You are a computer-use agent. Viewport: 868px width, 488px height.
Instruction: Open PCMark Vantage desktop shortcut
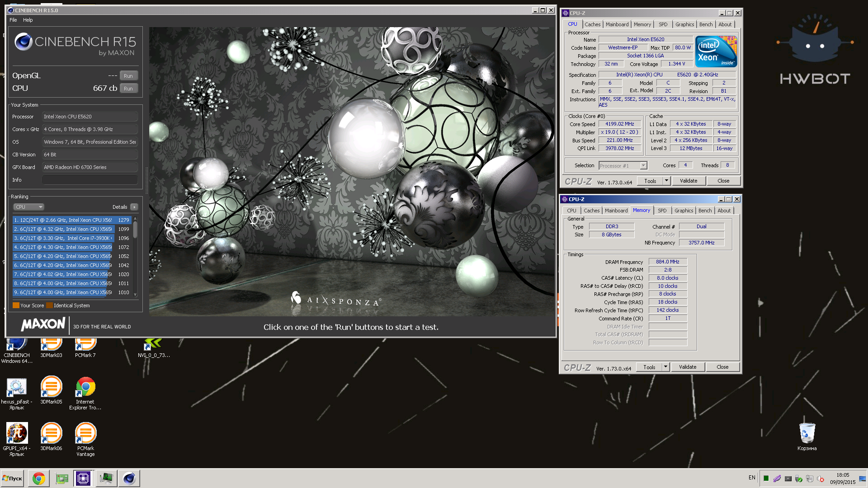[x=85, y=440]
